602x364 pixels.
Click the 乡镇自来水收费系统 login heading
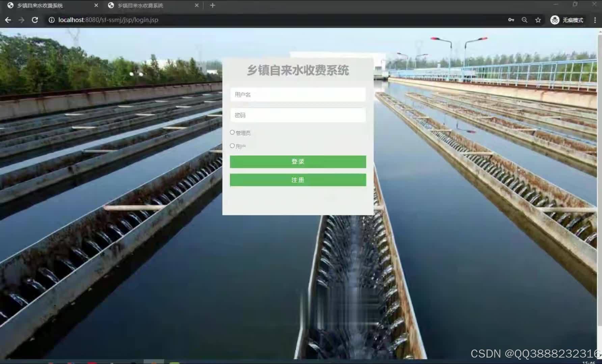click(x=298, y=70)
